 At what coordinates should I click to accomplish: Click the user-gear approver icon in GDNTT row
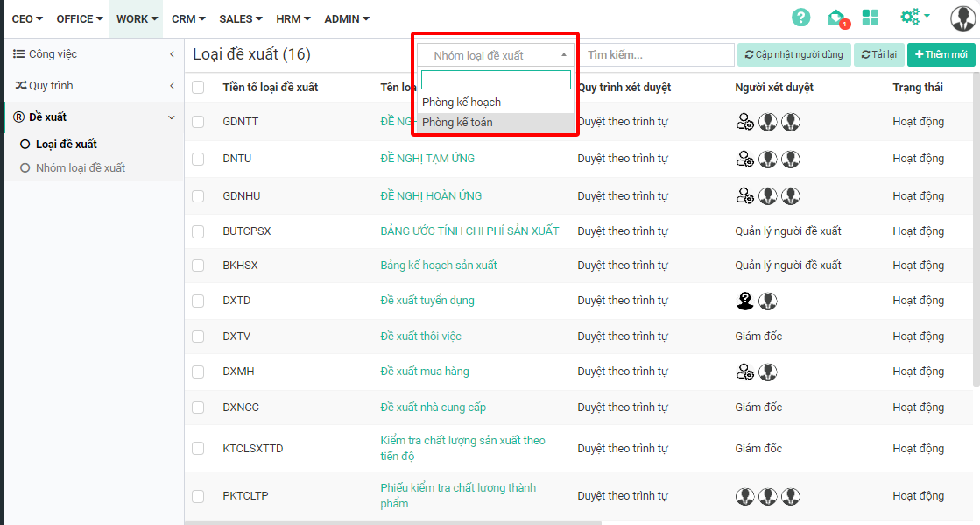744,122
